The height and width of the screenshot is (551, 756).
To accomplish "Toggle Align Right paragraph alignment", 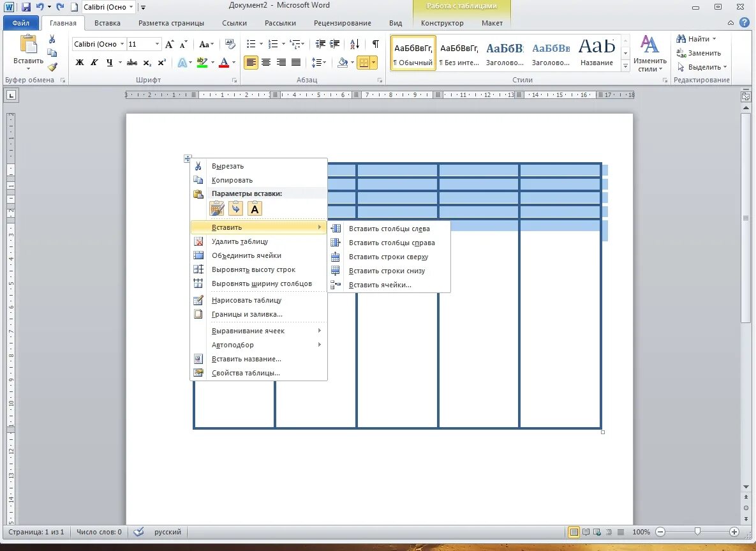I will (x=281, y=63).
